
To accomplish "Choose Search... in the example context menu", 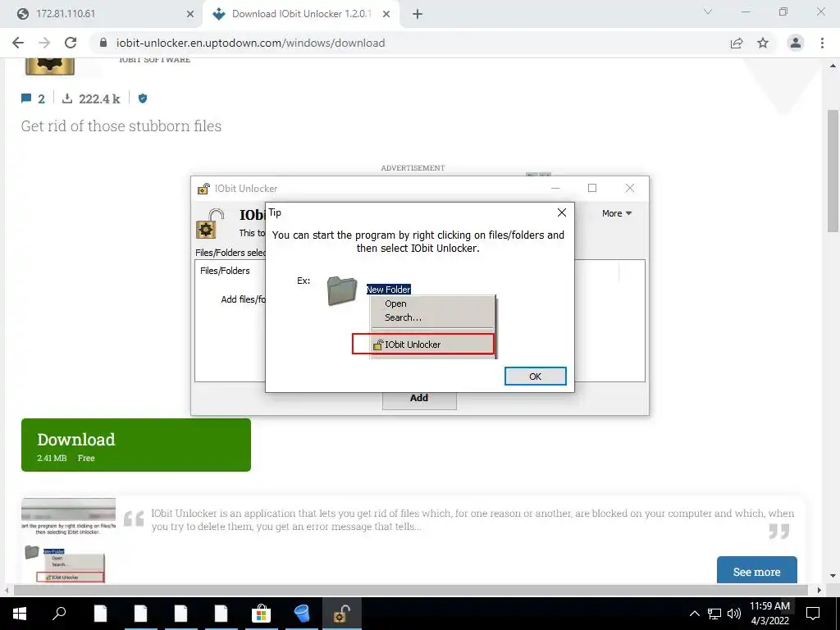I will (403, 317).
